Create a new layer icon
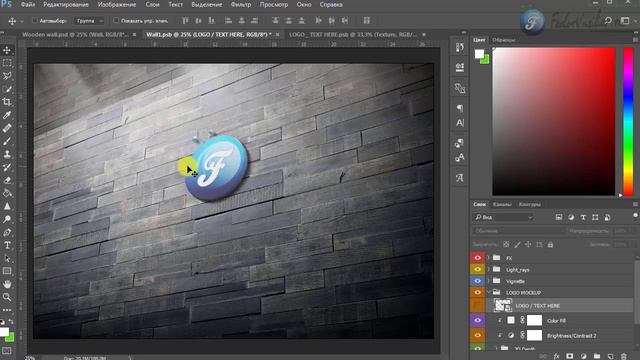The image size is (640, 360). tap(610, 356)
